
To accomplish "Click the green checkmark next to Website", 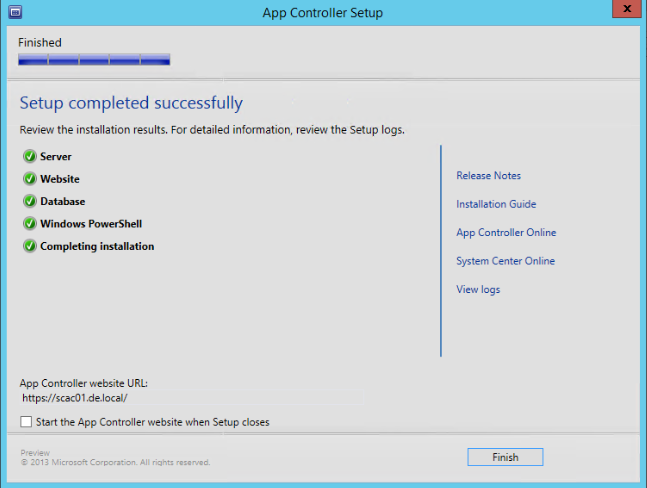I will (29, 179).
